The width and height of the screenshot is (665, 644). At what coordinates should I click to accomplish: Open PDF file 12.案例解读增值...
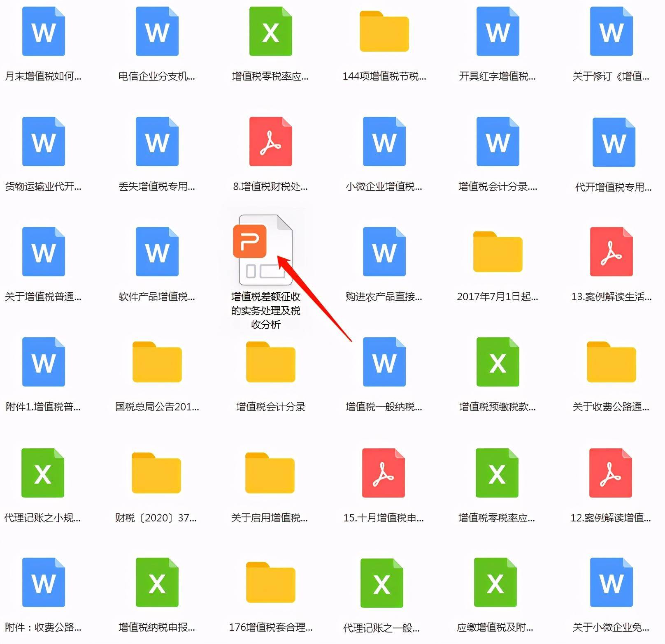[611, 473]
